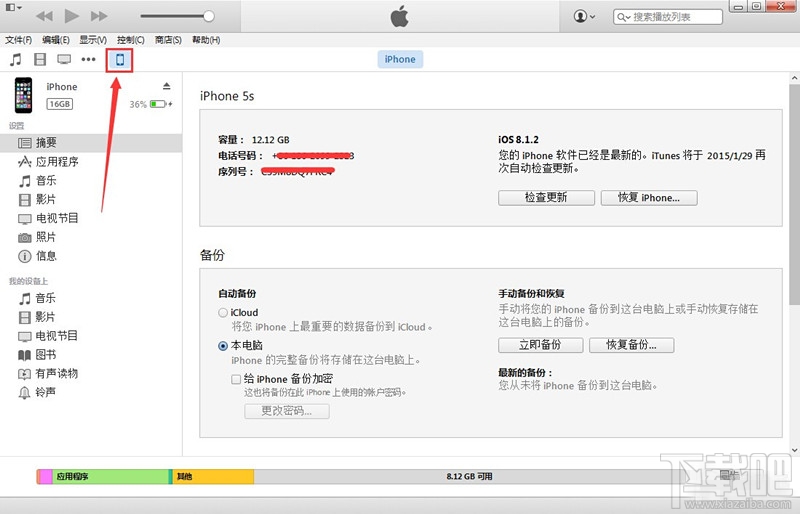800x514 pixels.
Task: Click the scrollbar down arrow
Action: pos(794,450)
